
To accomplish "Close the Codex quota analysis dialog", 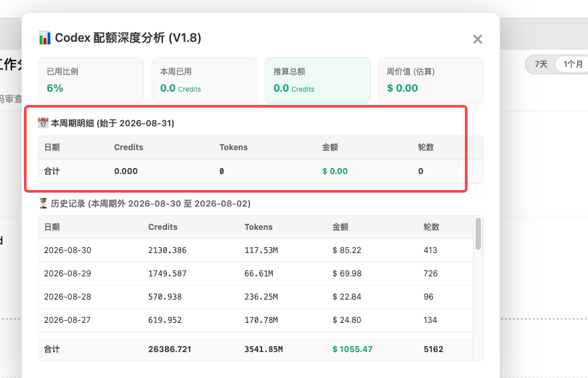I will tap(478, 39).
